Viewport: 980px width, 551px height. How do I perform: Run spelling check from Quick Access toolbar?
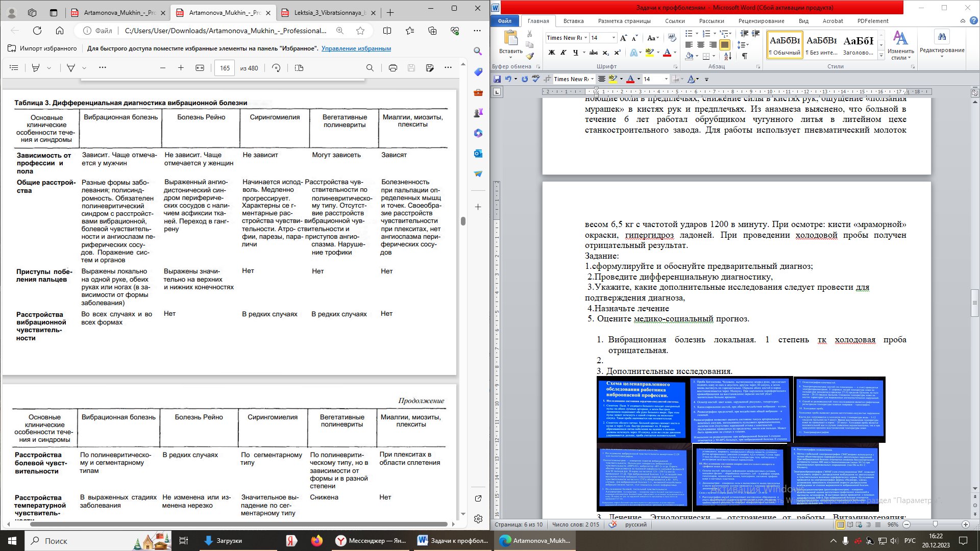(x=535, y=79)
